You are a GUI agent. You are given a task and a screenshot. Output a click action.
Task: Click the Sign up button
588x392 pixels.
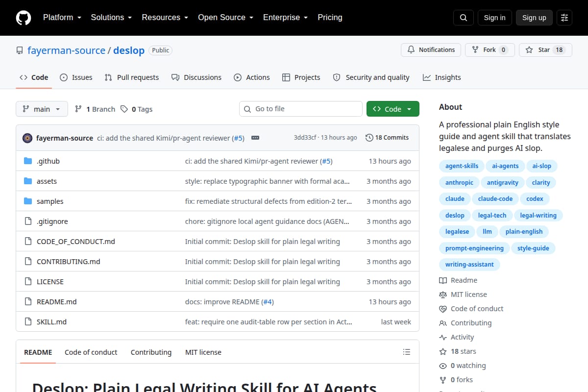534,18
